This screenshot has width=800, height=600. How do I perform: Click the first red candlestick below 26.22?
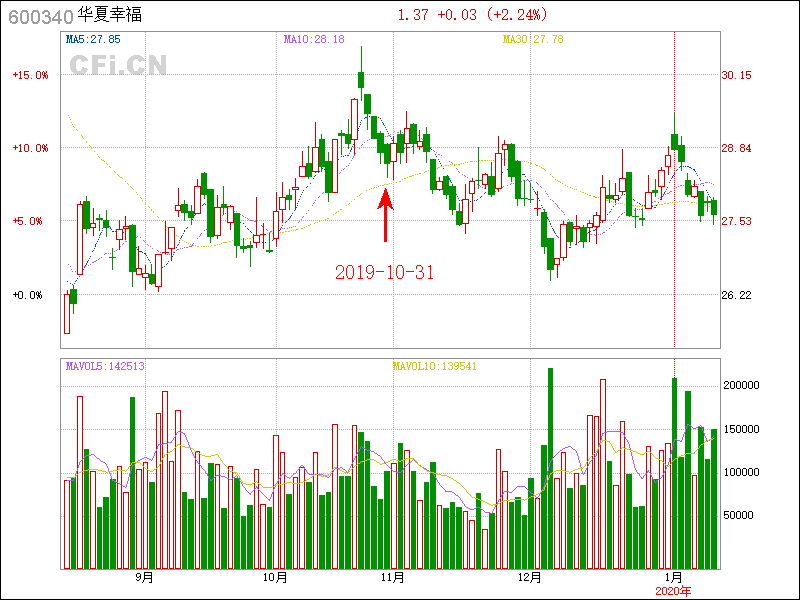click(67, 314)
